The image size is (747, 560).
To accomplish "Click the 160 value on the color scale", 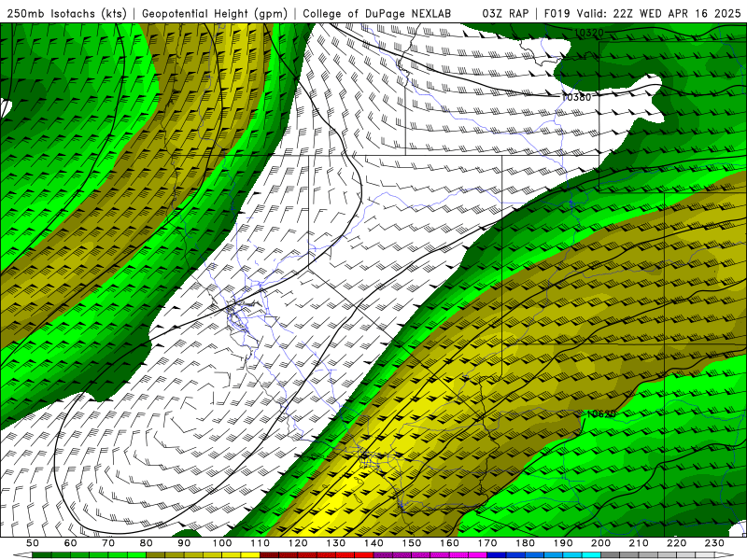I will coord(449,543).
